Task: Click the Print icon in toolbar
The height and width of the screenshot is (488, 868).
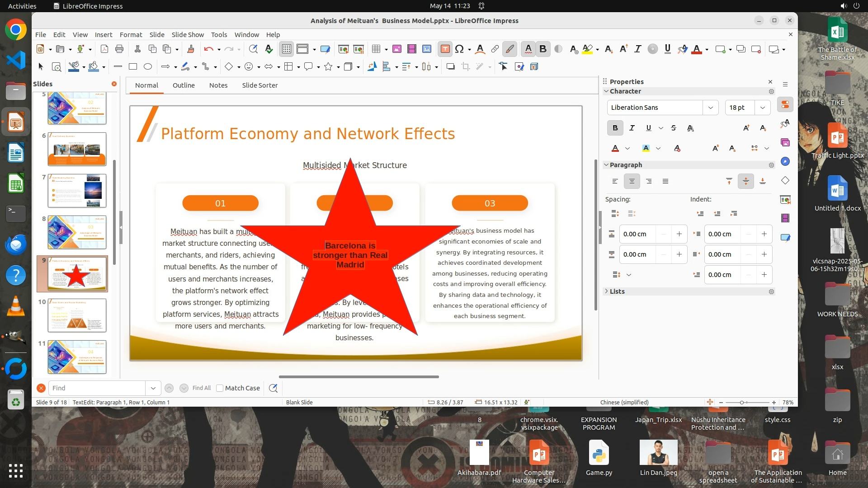Action: [119, 49]
